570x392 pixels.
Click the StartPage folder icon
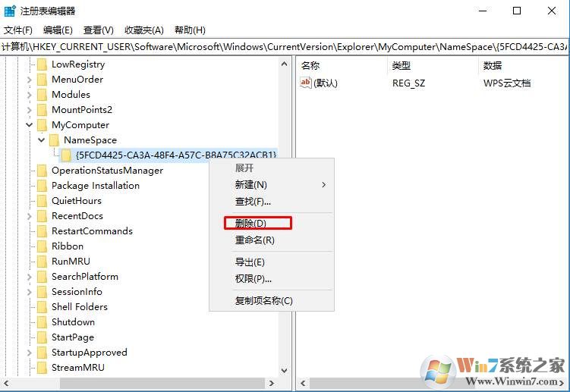point(43,337)
